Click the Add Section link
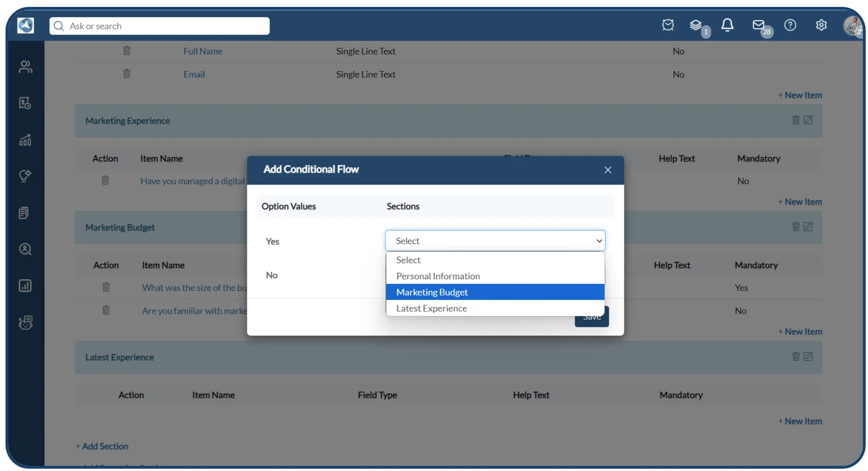Screen dimensions: 868x471 point(102,446)
